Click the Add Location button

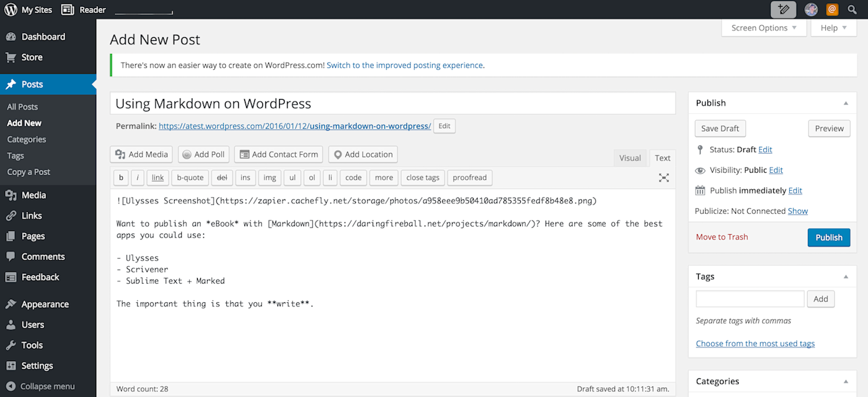363,154
